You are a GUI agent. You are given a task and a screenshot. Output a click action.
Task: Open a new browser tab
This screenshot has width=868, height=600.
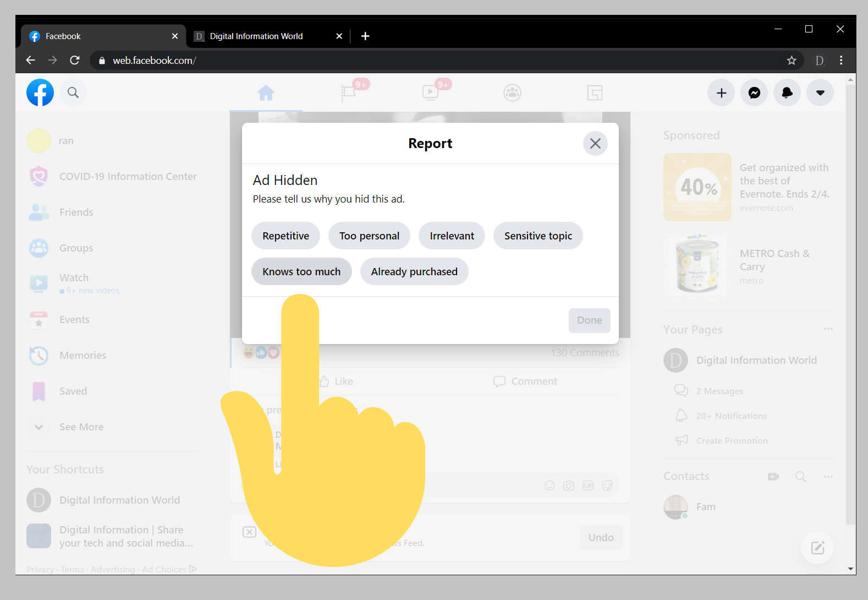tap(365, 36)
